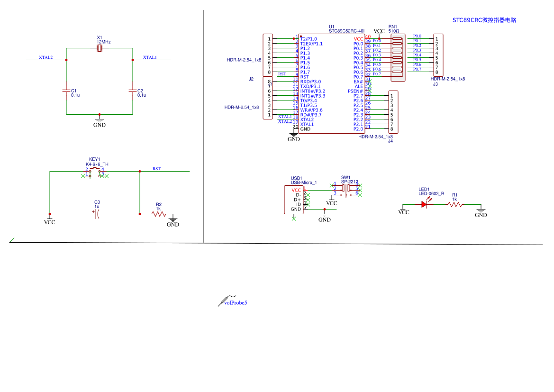The width and height of the screenshot is (554, 392).
Task: Click the 'EA#' pin name on U1
Action: tap(358, 82)
